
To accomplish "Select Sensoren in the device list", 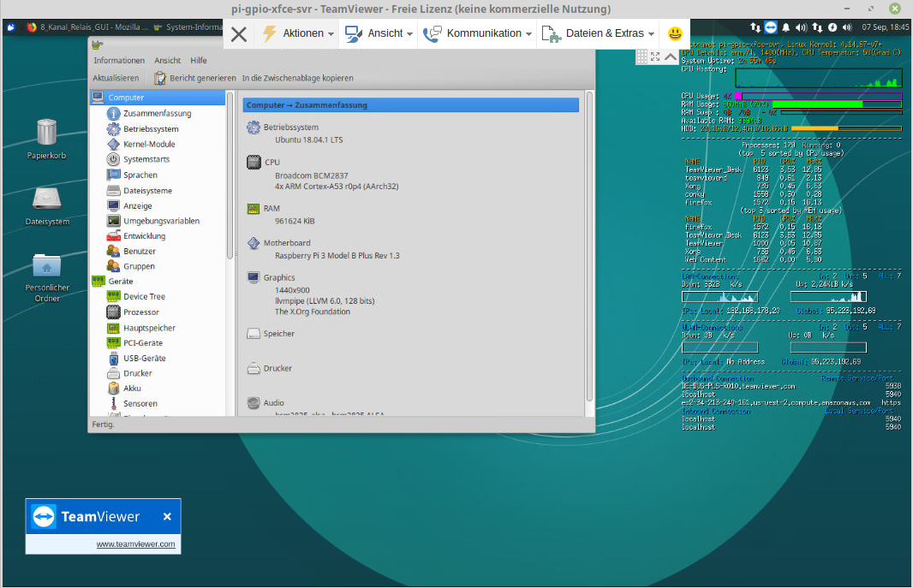I will pyautogui.click(x=140, y=404).
